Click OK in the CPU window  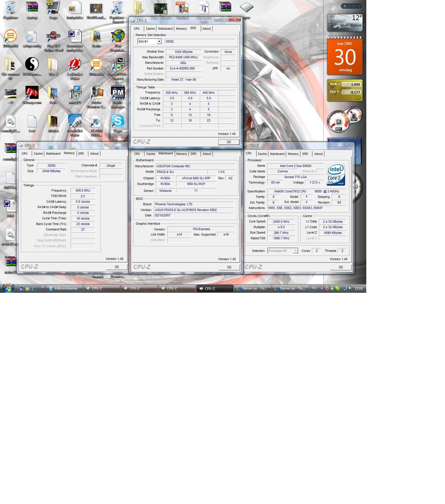click(341, 267)
